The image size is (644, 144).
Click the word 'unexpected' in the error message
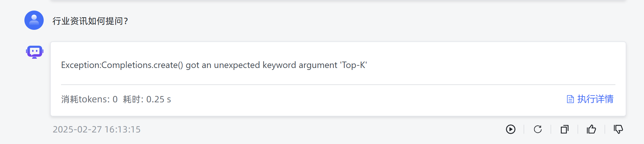237,65
